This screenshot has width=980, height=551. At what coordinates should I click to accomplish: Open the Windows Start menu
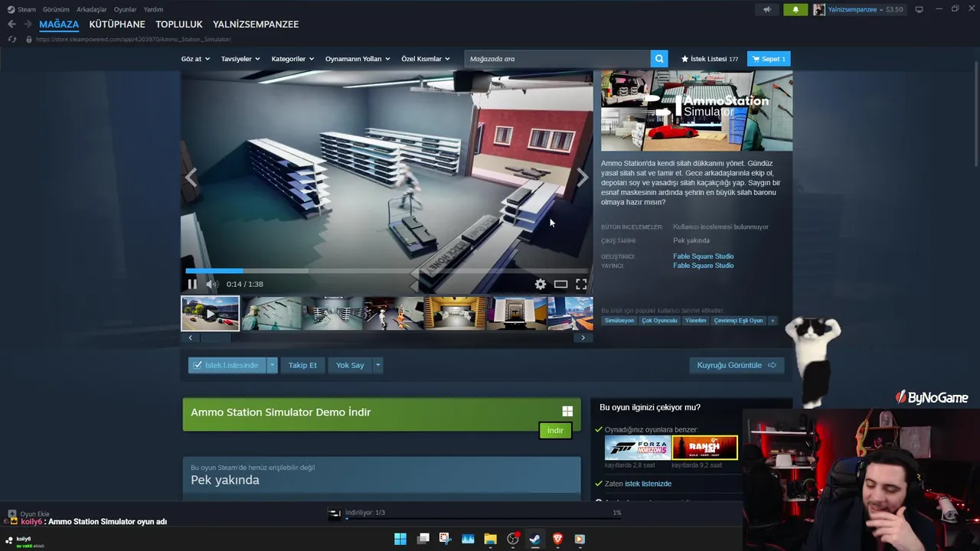(x=400, y=539)
